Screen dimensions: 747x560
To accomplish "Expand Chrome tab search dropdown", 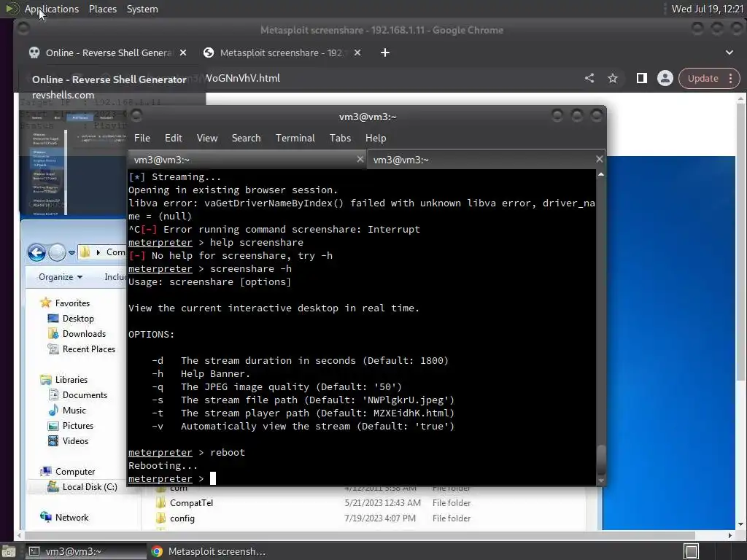I will 729,52.
